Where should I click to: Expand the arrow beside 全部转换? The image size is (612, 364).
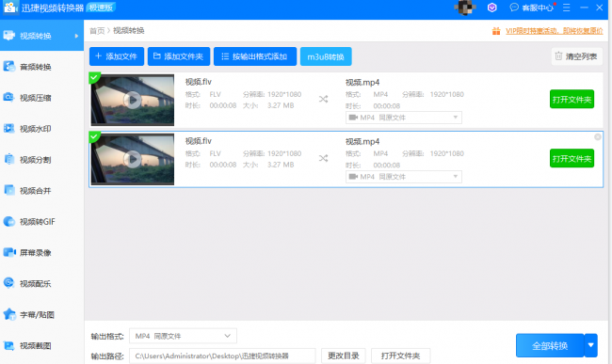pos(591,345)
